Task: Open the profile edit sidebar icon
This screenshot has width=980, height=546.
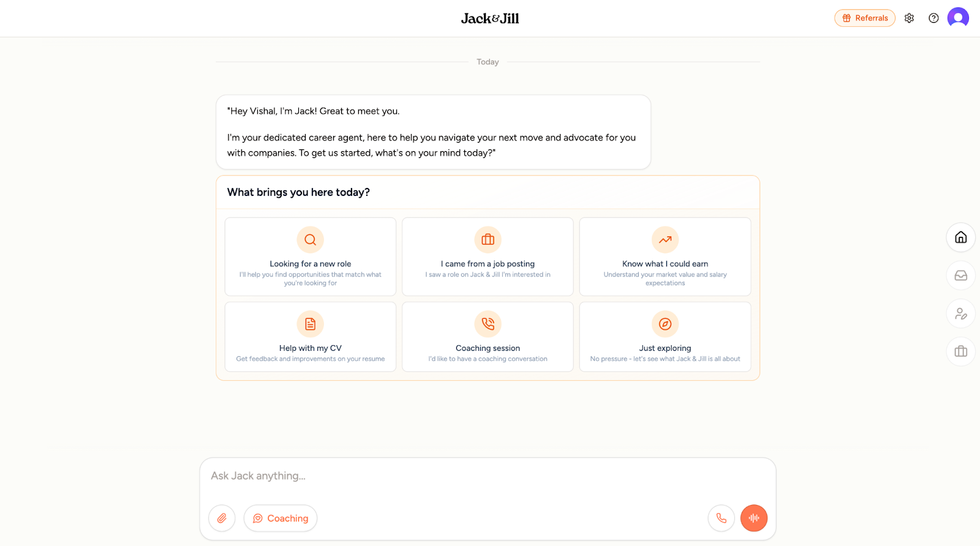Action: [x=960, y=314]
